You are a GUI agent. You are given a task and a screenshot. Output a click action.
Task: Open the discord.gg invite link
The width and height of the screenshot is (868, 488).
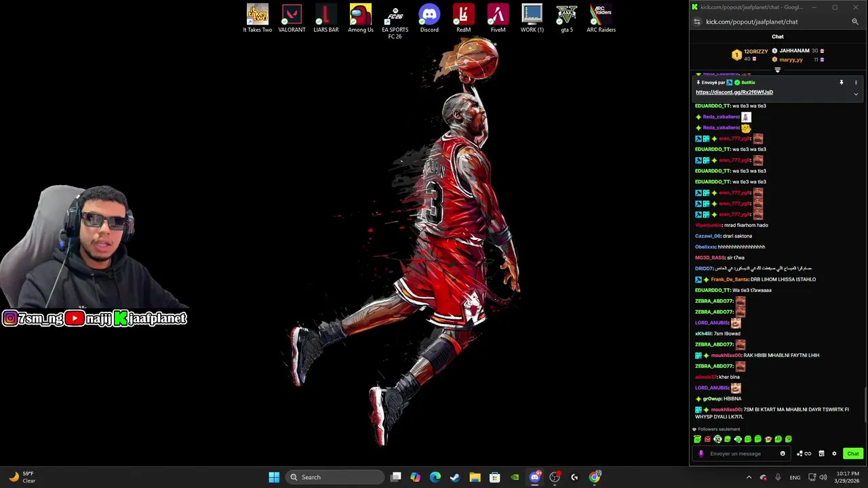(734, 92)
